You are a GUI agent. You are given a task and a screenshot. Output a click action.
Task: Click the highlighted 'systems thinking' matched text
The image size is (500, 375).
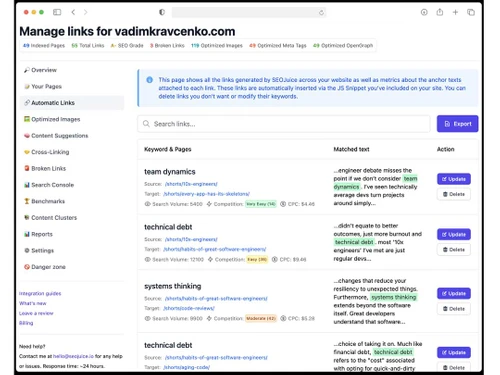[394, 297]
